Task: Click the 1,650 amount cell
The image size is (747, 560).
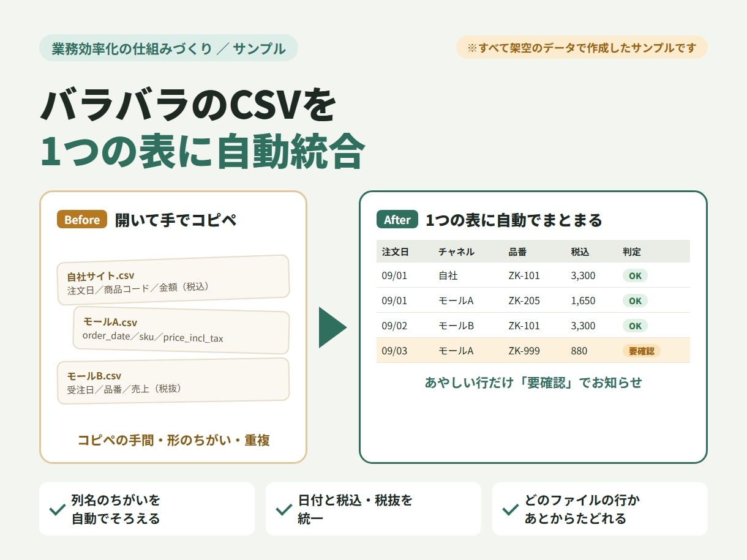Action: [x=583, y=301]
